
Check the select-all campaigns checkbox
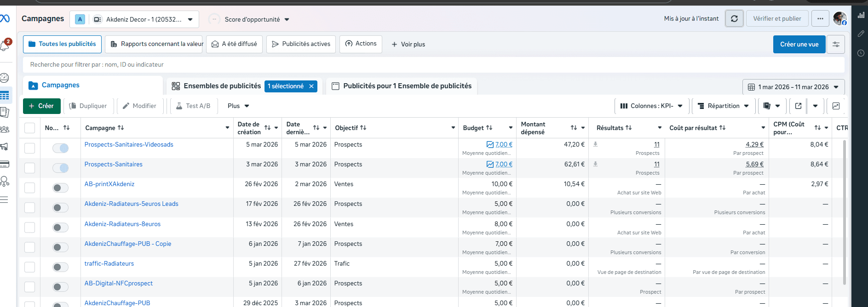[x=29, y=128]
